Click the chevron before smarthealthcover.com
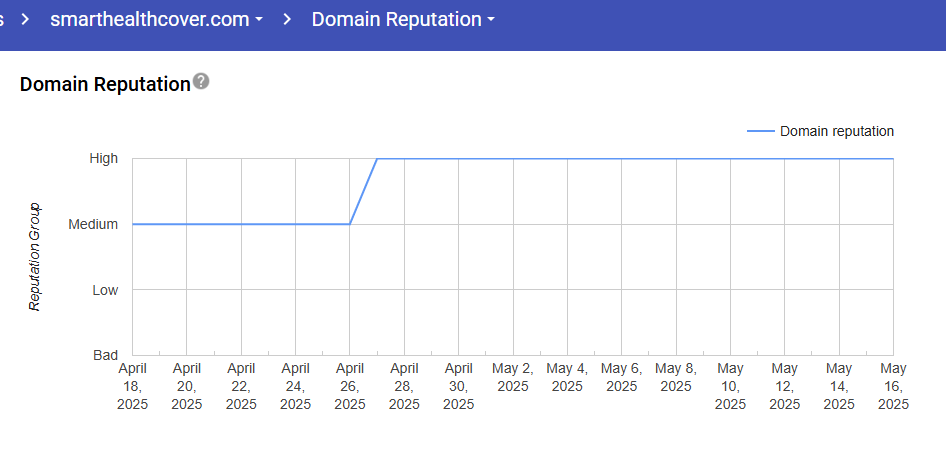 click(26, 19)
